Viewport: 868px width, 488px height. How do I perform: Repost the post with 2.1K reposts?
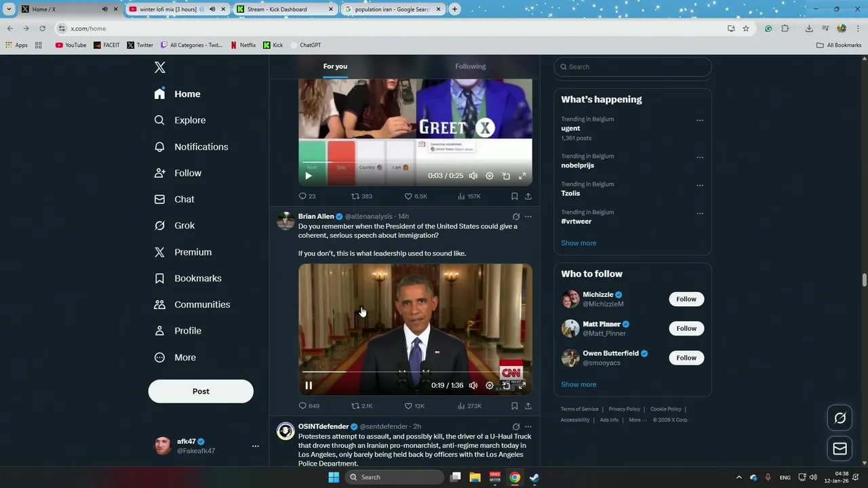pos(361,406)
